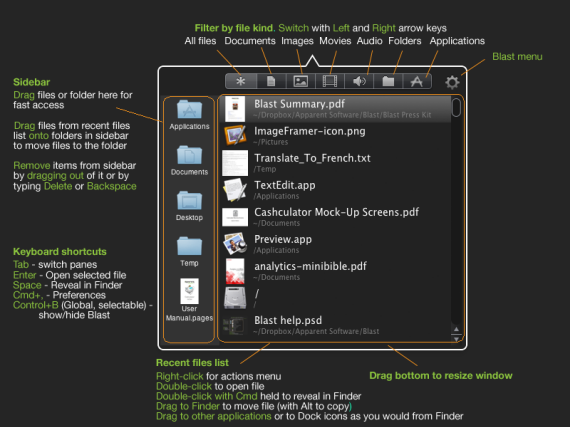
Task: Select User Manual.pages in sidebar
Action: 189,300
